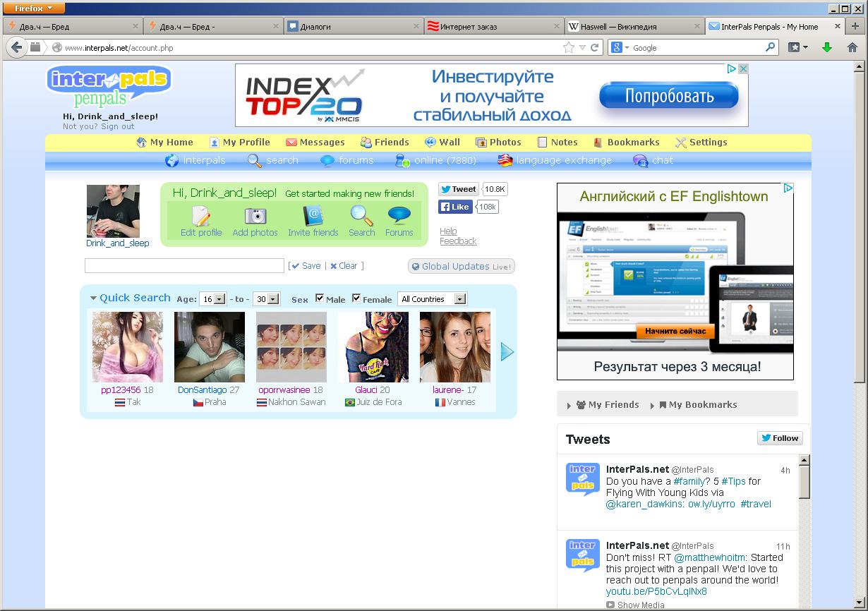Click the status text input field

pyautogui.click(x=184, y=266)
